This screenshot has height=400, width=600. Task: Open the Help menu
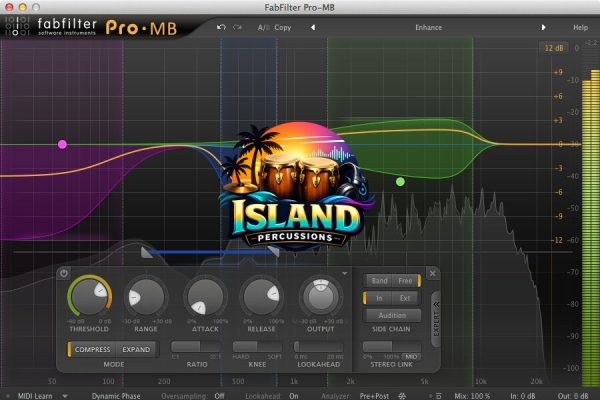(580, 28)
